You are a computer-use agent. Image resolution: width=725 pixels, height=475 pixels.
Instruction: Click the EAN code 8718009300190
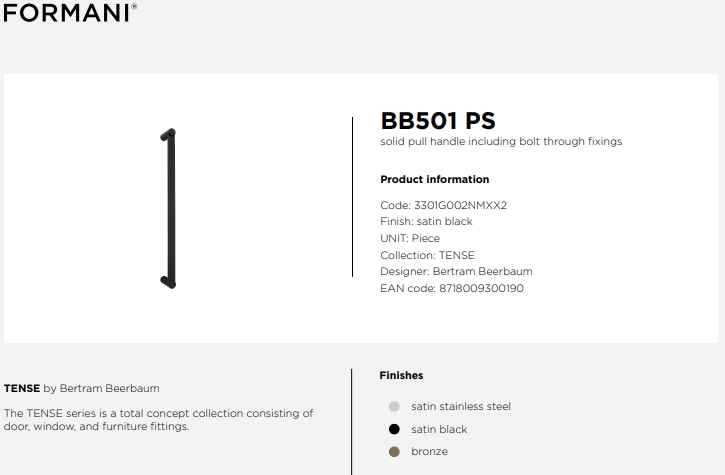tap(481, 289)
